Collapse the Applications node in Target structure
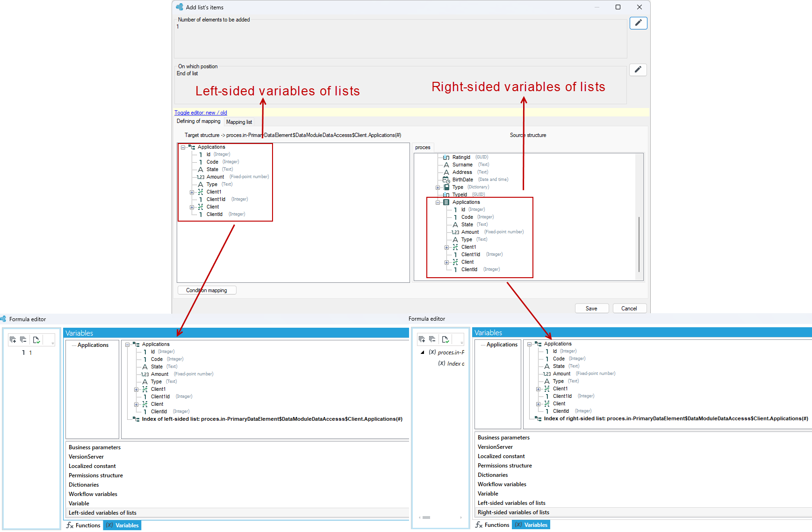 183,147
